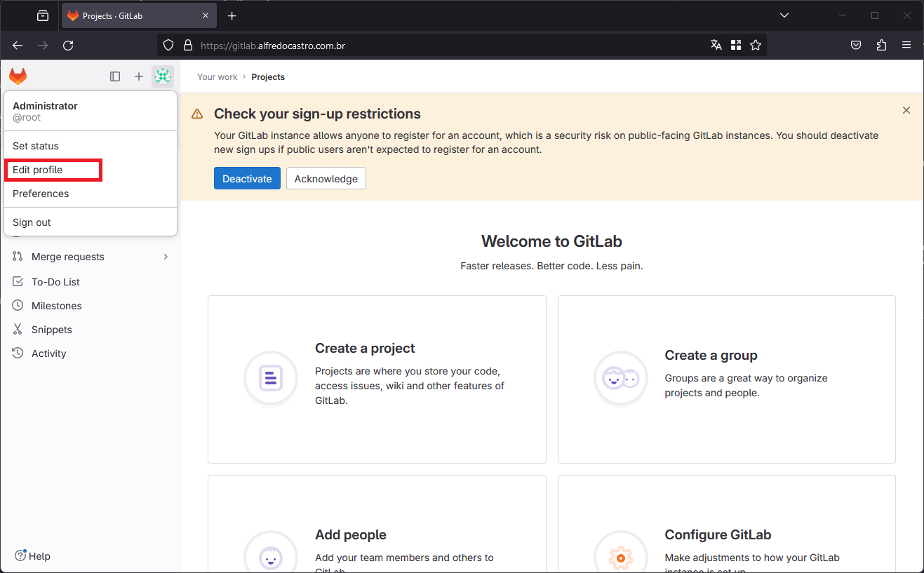This screenshot has width=924, height=573.
Task: Choose Sign out in user menu
Action: pos(90,222)
